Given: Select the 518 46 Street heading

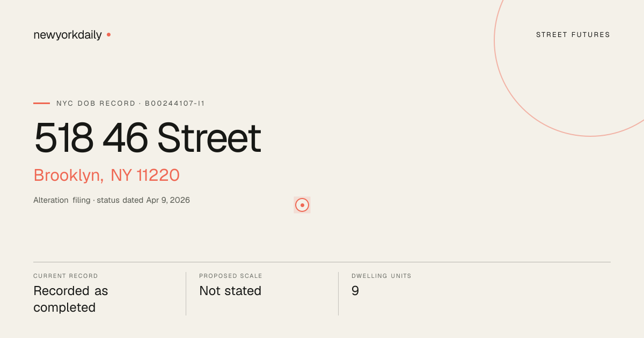Looking at the screenshot, I should click(148, 138).
